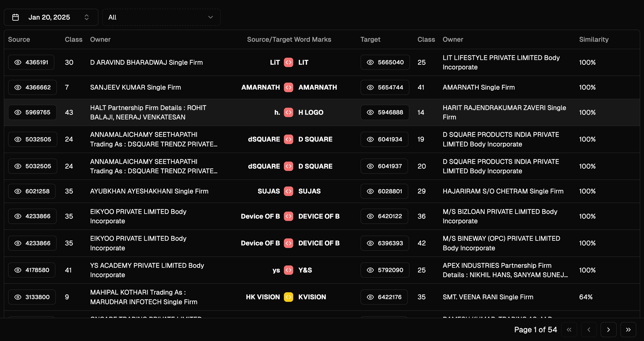
Task: Click compare icon between the SUJAS marks
Action: click(x=289, y=191)
